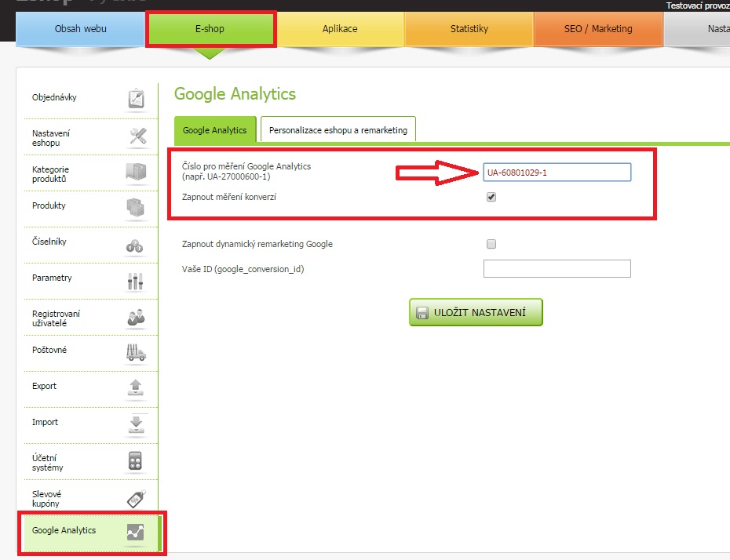This screenshot has height=560, width=730.
Task: Switch to Personalizace eshopu a remarketing tab
Action: click(x=338, y=129)
